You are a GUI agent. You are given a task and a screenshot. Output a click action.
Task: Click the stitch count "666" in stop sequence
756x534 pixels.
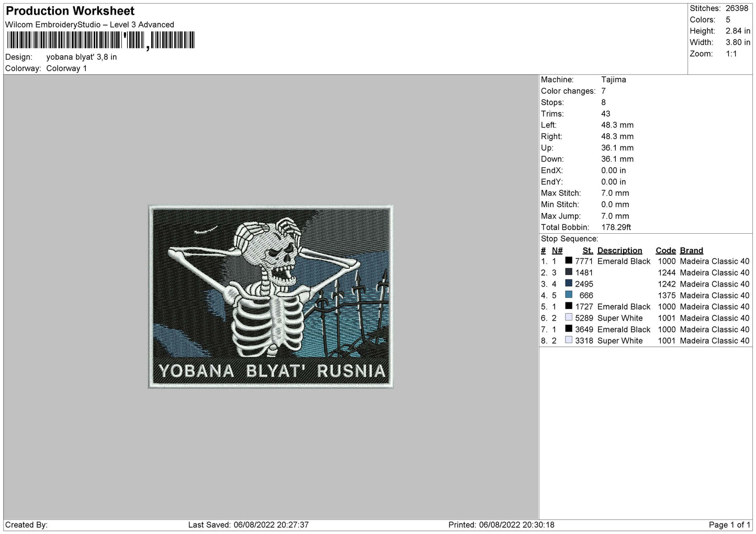point(586,296)
